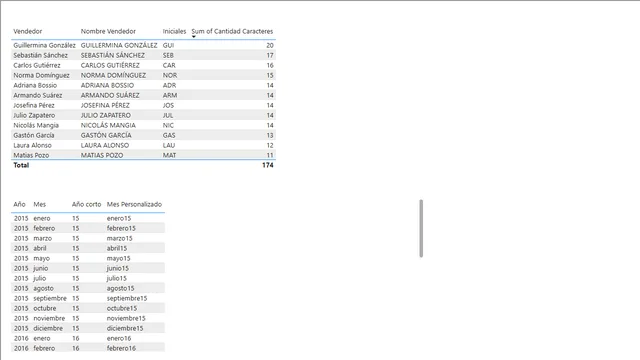Screen dimensions: 640x360
Task: Click the marzo month cell
Action: pyautogui.click(x=42, y=238)
